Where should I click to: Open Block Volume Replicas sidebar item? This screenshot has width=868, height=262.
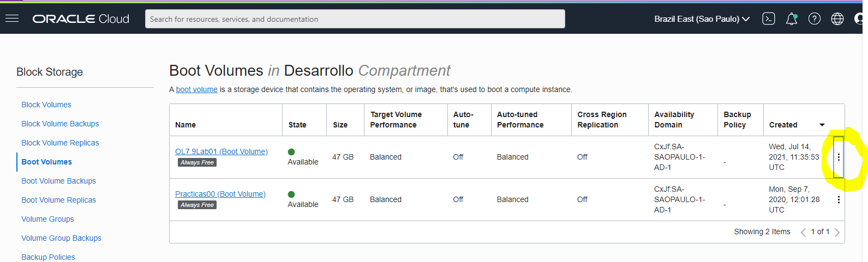pos(60,143)
